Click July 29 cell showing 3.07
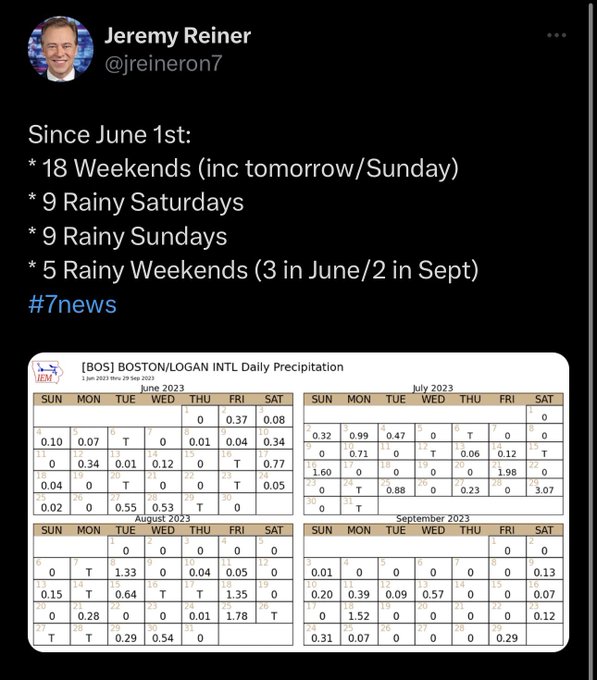Viewport: 597px width, 680px height. (x=545, y=487)
